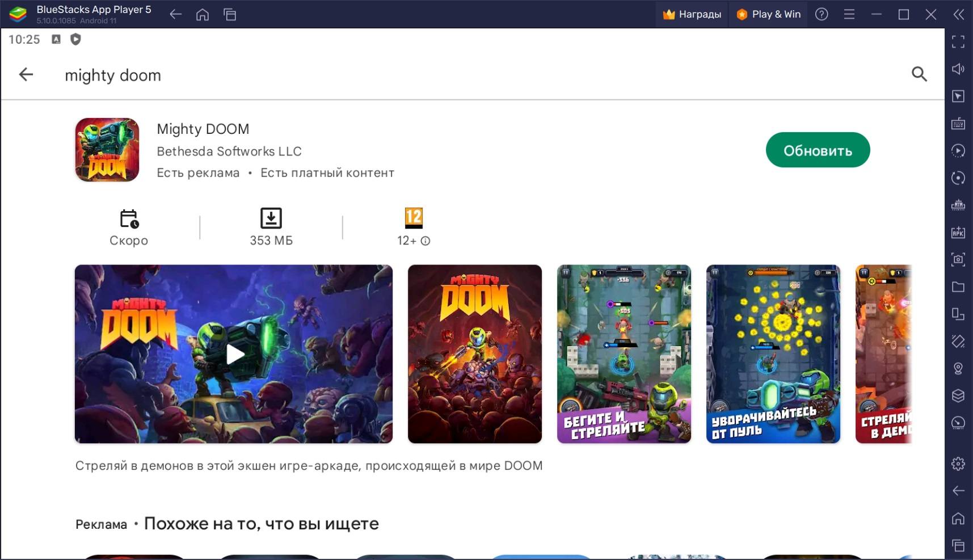Click the eco mode gauge icon

[958, 423]
